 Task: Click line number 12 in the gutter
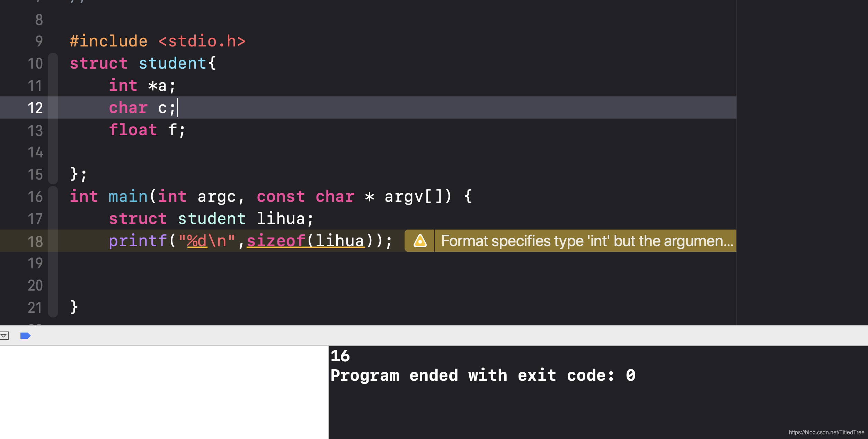35,108
